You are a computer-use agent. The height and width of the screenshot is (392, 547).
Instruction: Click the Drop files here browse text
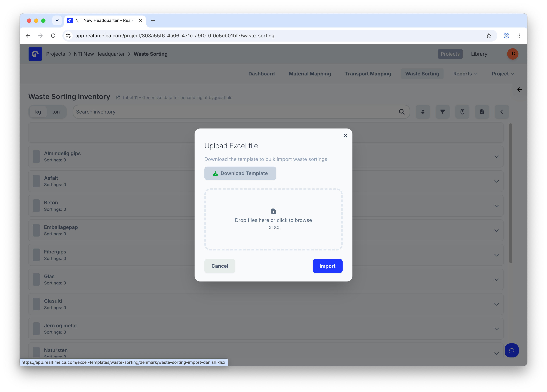[273, 220]
